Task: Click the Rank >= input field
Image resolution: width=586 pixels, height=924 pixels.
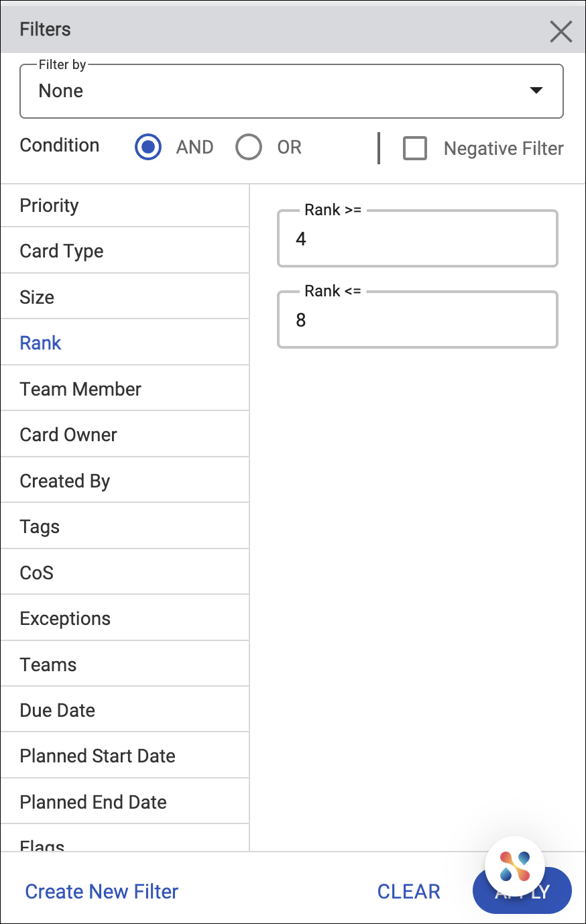Action: point(417,239)
